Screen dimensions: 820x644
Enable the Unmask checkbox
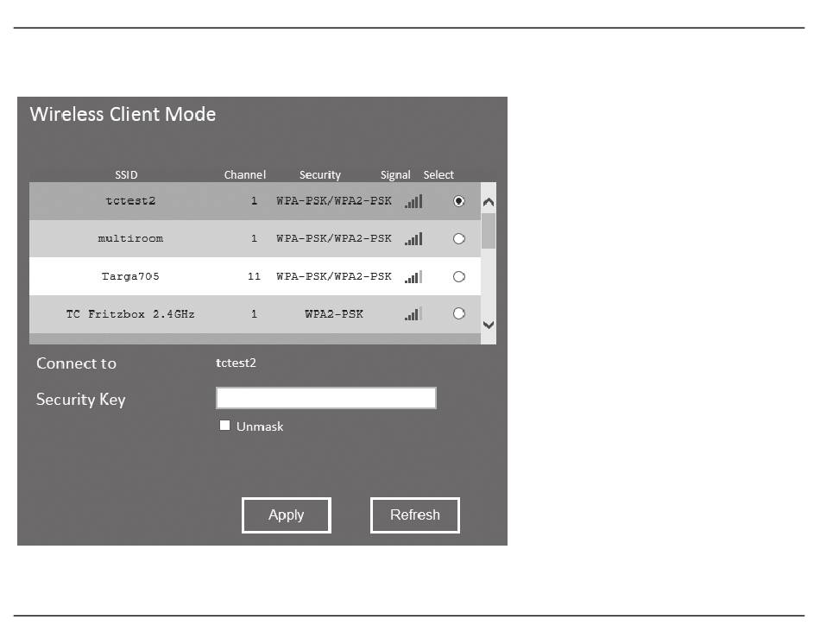click(225, 426)
